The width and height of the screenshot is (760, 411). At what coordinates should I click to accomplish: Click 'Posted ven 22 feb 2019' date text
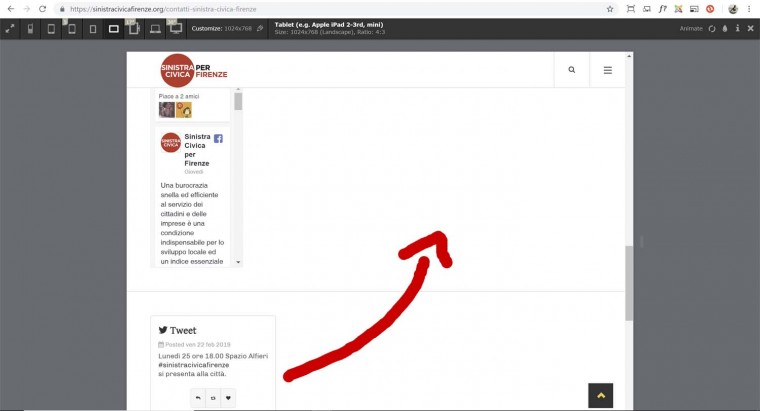(198, 345)
